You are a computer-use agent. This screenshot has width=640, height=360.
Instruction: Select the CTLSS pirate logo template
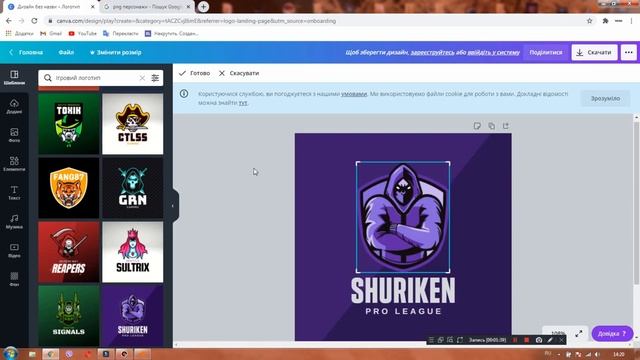click(x=133, y=124)
